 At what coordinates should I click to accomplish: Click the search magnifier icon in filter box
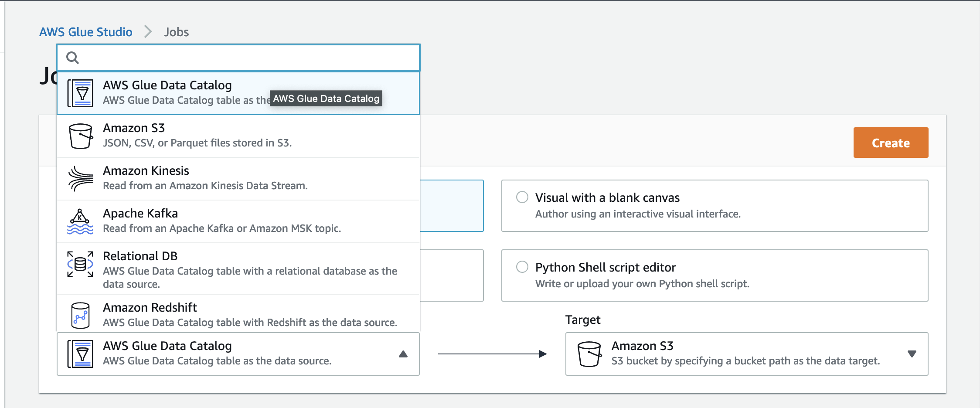tap(72, 58)
